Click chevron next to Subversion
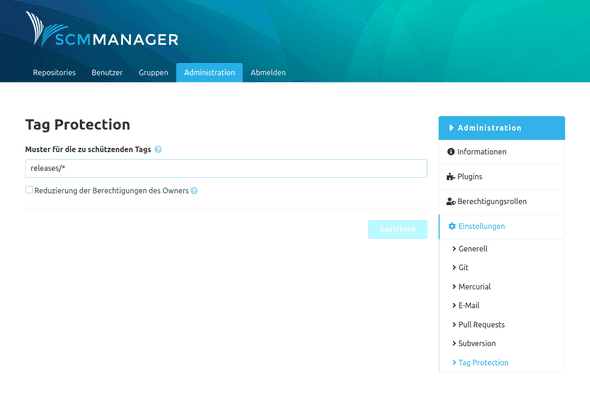Screen dimensions: 590x397 [454, 344]
